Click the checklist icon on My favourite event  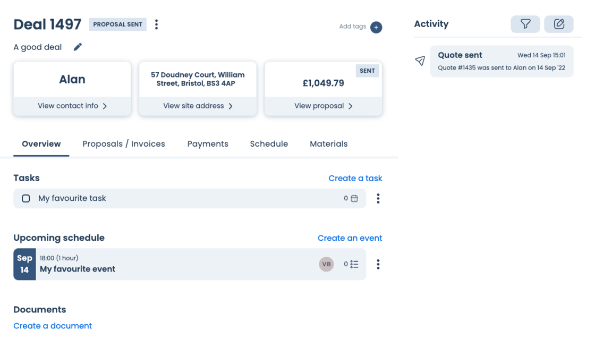click(x=354, y=264)
